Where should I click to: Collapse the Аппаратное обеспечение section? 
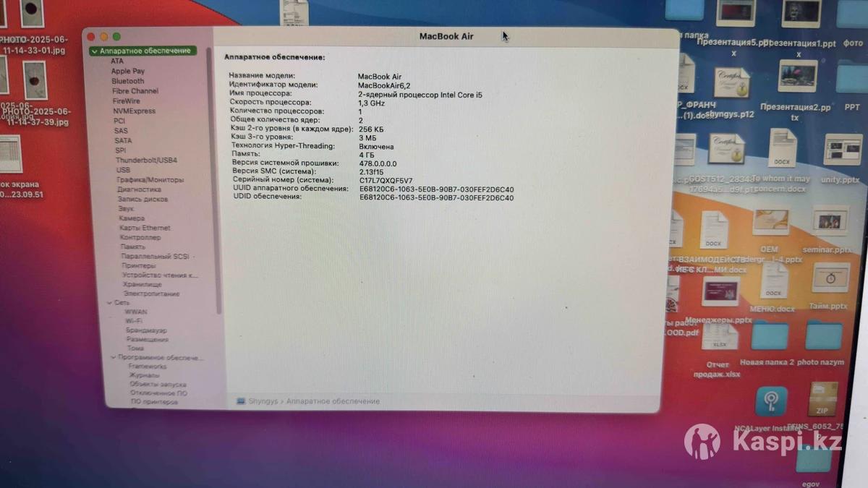[x=94, y=51]
